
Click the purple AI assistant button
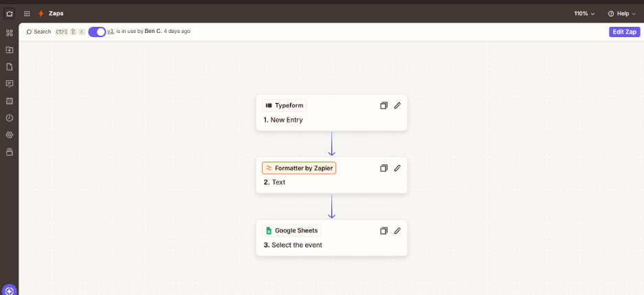9,291
